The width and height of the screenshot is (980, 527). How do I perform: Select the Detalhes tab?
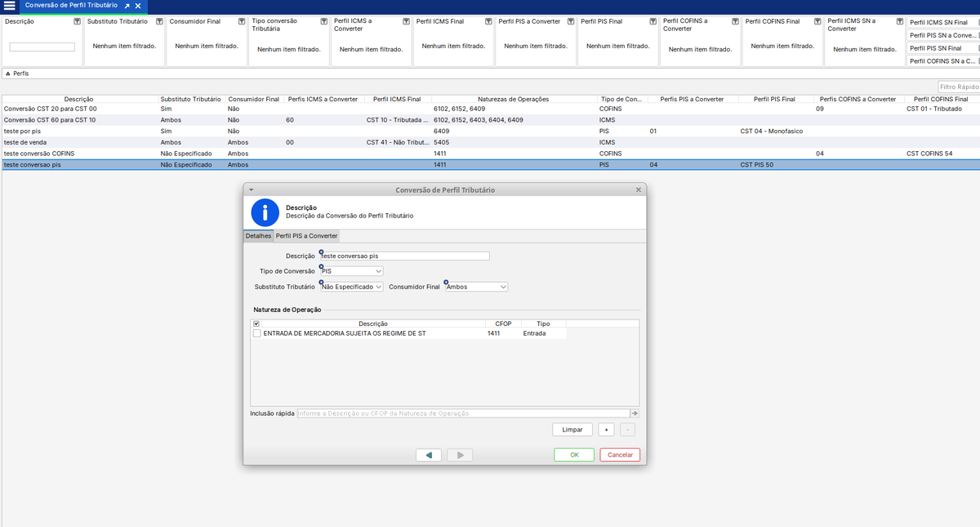coord(258,236)
